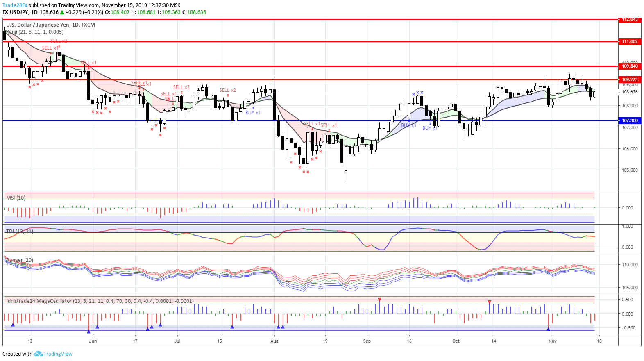
Task: Click the blue triangle marker in mid-July oscillator
Action: point(232,327)
